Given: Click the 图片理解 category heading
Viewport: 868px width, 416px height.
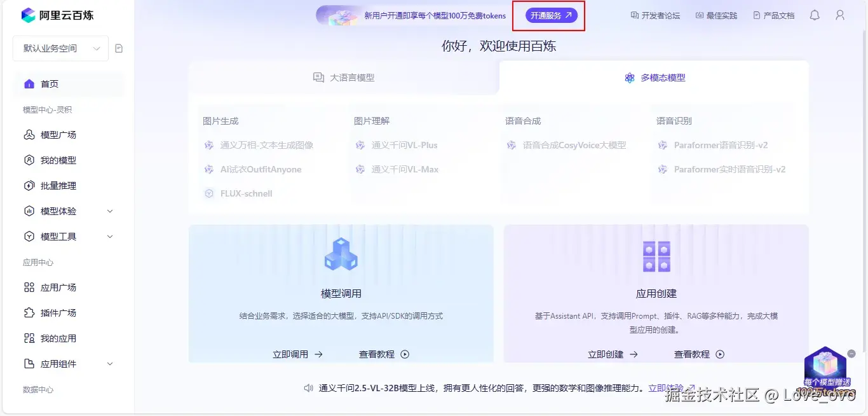Looking at the screenshot, I should tap(372, 121).
